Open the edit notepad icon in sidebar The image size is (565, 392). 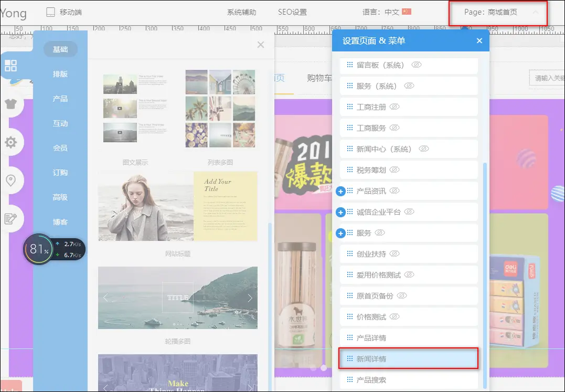[x=10, y=218]
